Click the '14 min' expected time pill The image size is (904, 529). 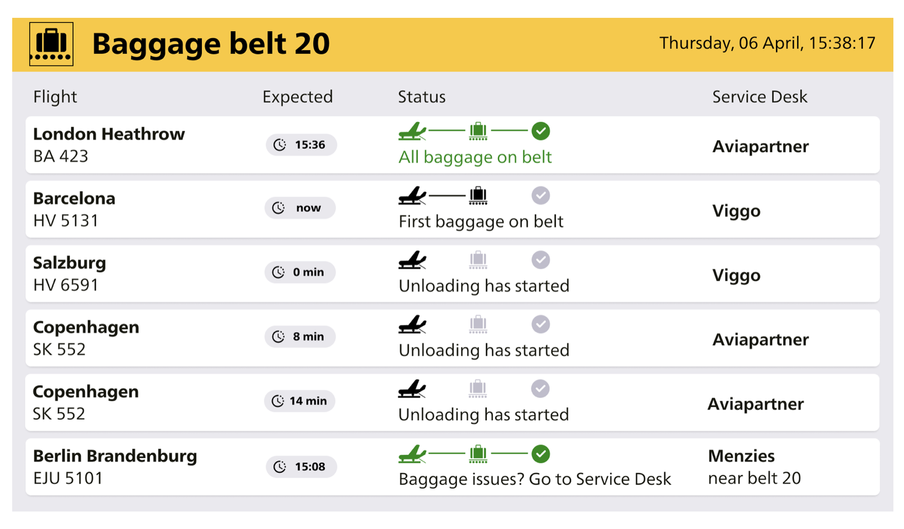tap(300, 401)
